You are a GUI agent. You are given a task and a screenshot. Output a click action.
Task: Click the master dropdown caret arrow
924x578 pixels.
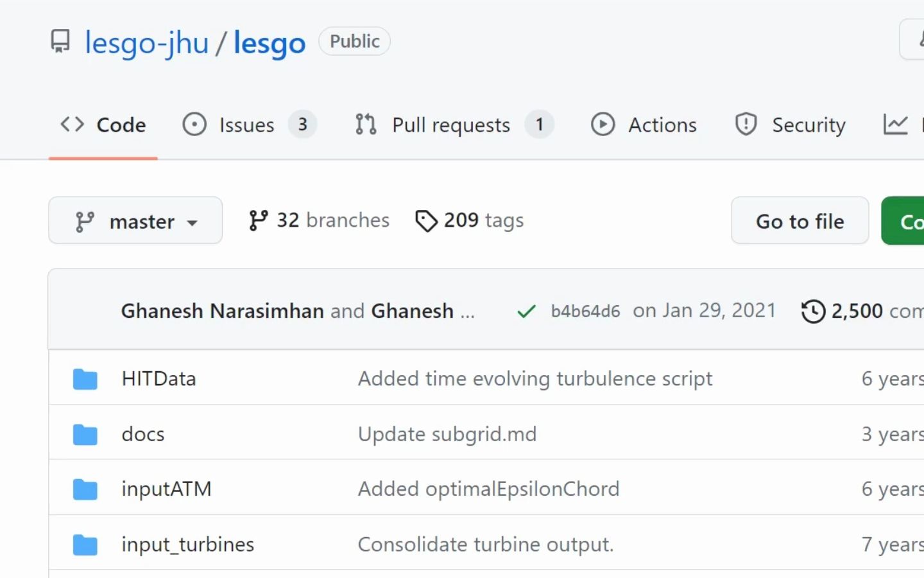coord(192,223)
